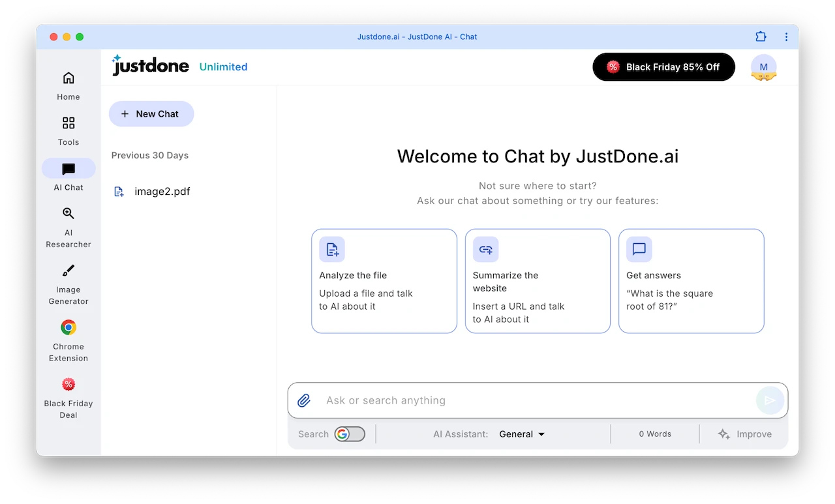This screenshot has height=504, width=835.
Task: Open the user profile avatar menu
Action: (x=763, y=67)
